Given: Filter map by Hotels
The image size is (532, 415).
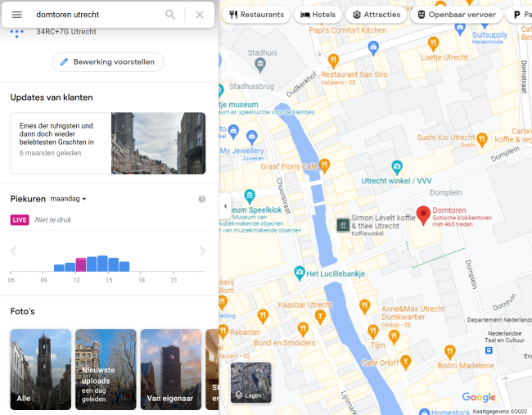Looking at the screenshot, I should (x=318, y=15).
